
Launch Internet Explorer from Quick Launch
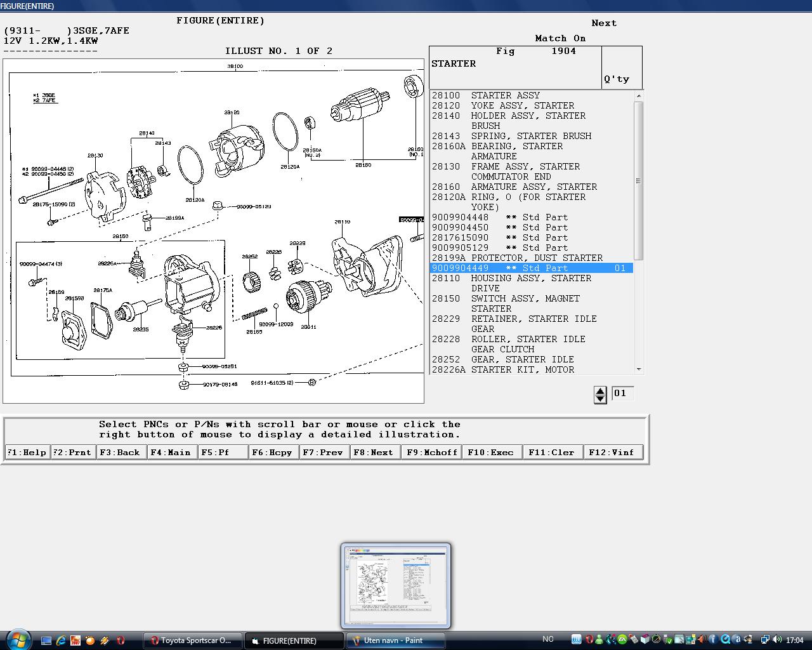pos(61,640)
